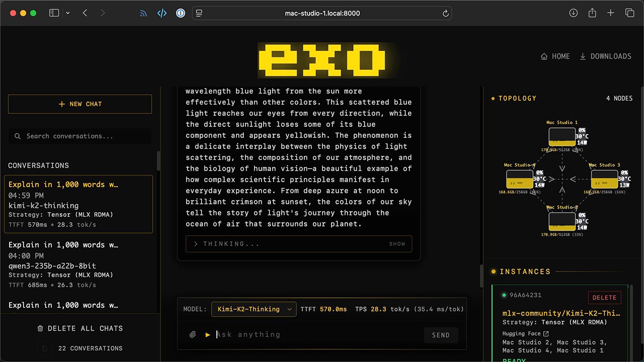Select the yellow play arrow beside chat input
This screenshot has height=362, width=644.
click(207, 334)
